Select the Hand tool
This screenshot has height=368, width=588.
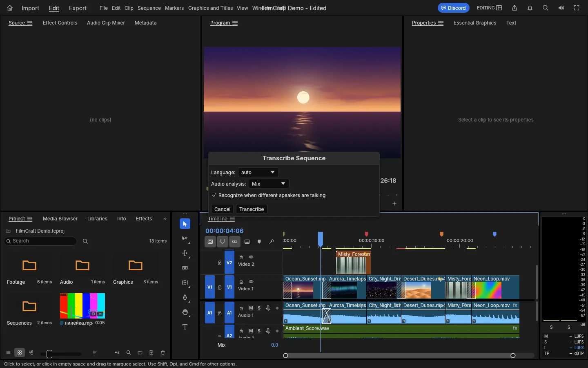(185, 312)
